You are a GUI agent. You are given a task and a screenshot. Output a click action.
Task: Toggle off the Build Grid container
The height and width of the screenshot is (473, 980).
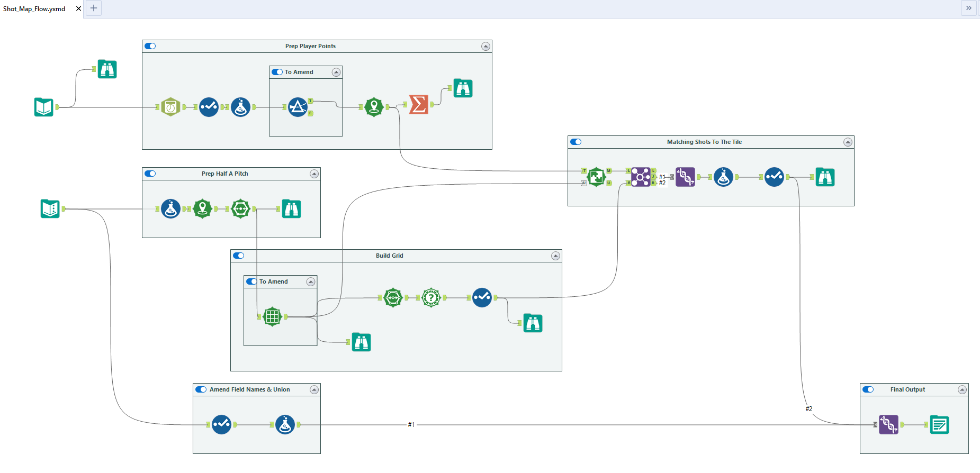pyautogui.click(x=239, y=256)
